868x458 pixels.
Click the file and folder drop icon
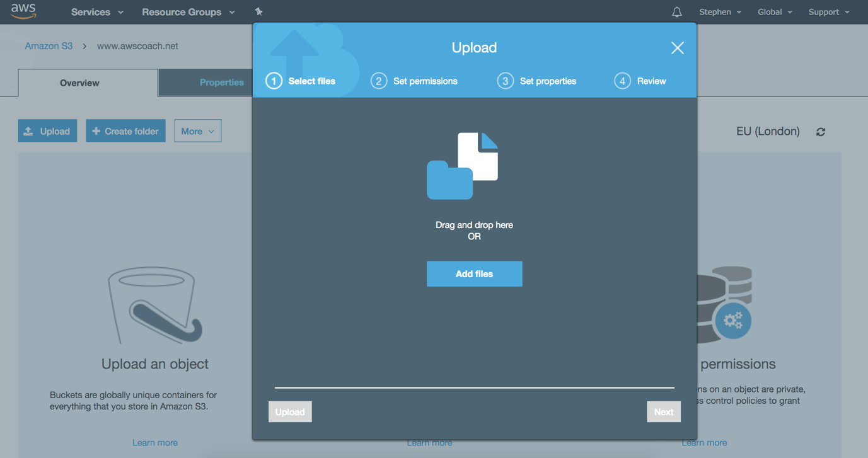pos(463,166)
